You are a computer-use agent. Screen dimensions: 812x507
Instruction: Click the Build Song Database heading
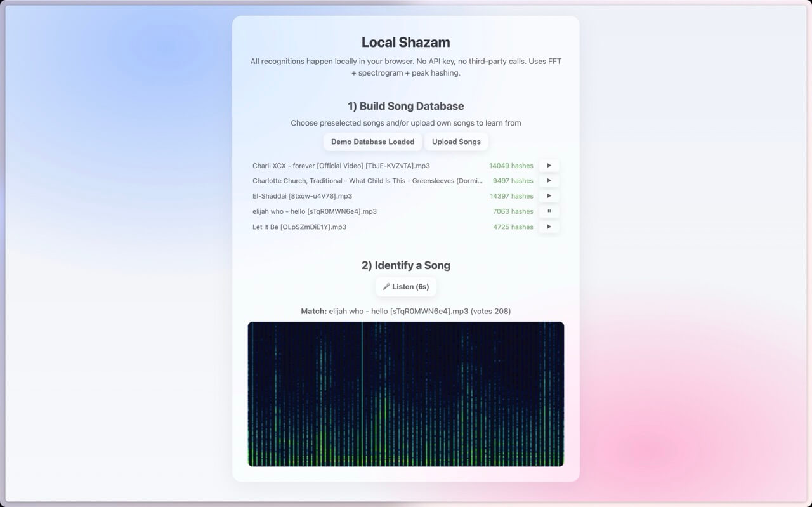click(x=406, y=106)
